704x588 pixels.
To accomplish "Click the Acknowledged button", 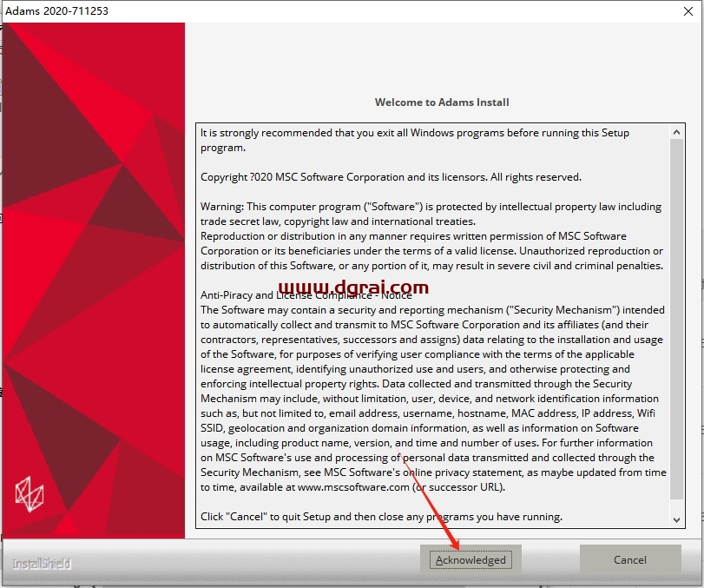I will [470, 559].
